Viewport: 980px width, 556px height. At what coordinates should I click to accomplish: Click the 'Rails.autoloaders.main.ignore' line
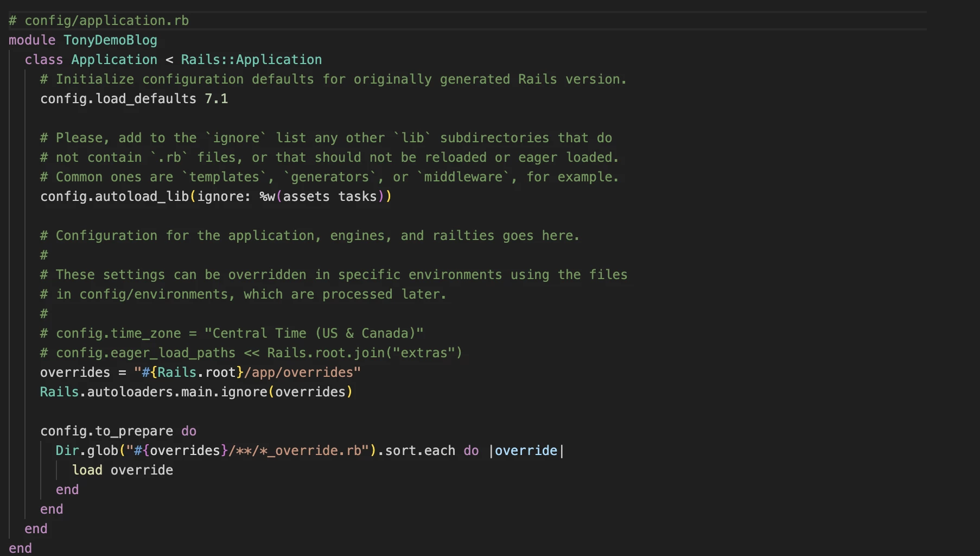[196, 392]
